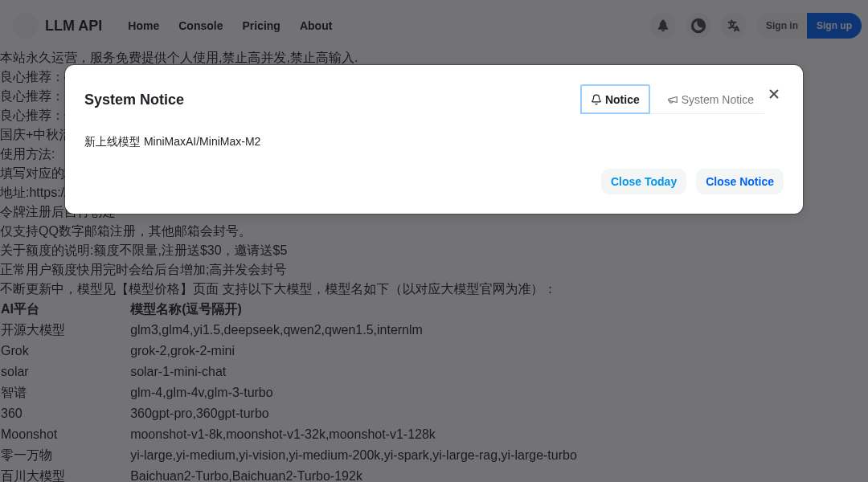Switch to the Notice tab
Image resolution: width=868 pixels, height=482 pixels.
click(x=615, y=99)
